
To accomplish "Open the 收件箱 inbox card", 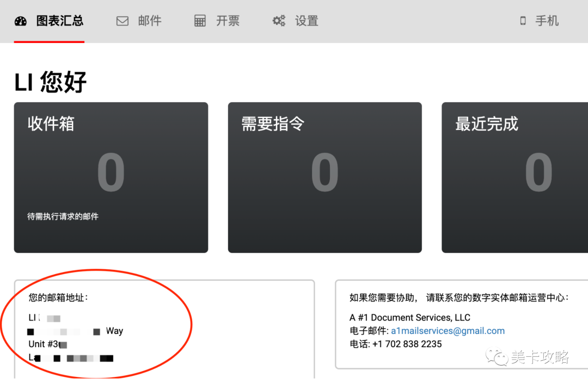I will (111, 177).
